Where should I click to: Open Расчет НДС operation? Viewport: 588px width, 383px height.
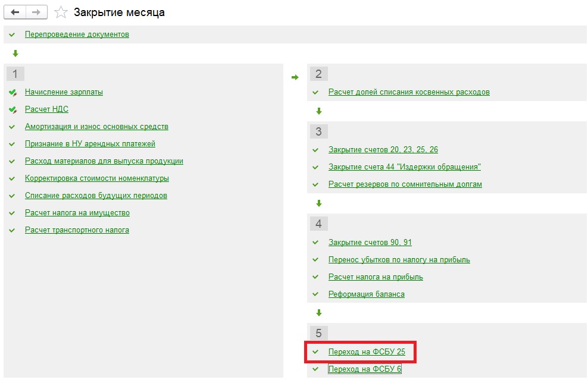(46, 109)
